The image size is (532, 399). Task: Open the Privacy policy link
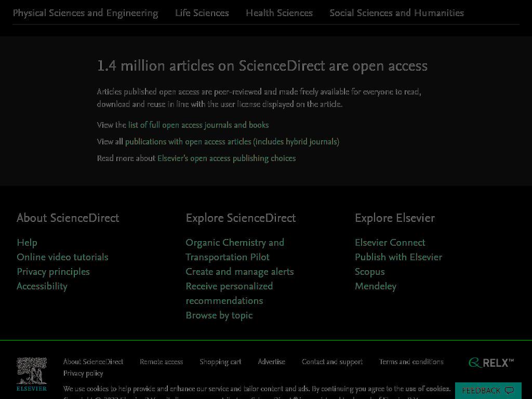[x=83, y=373]
